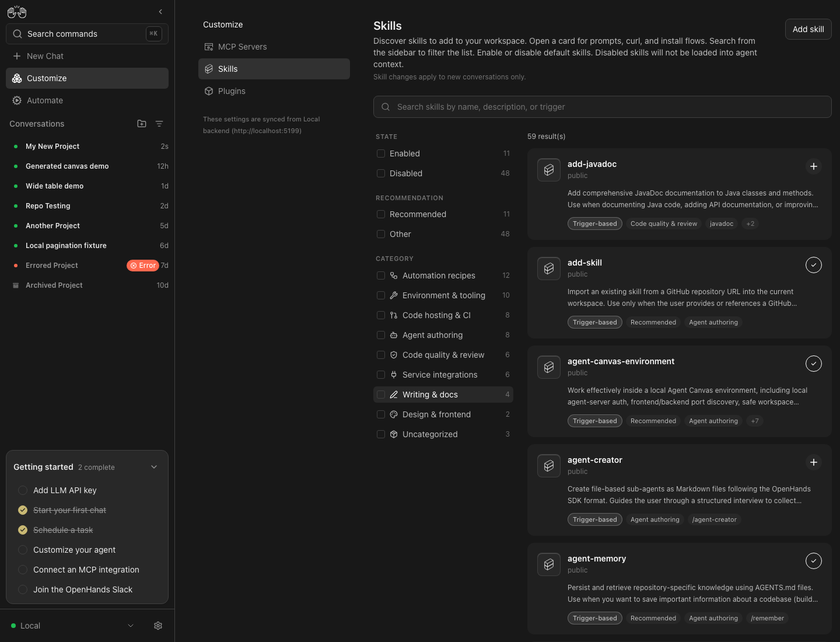840x642 pixels.
Task: Click the agent-canvas-environment cube icon
Action: (x=549, y=367)
